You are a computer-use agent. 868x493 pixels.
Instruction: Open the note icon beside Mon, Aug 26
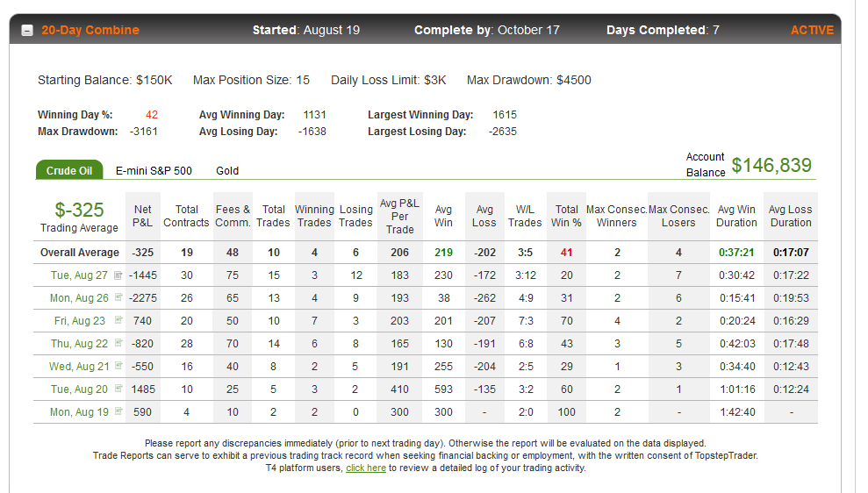coord(118,297)
